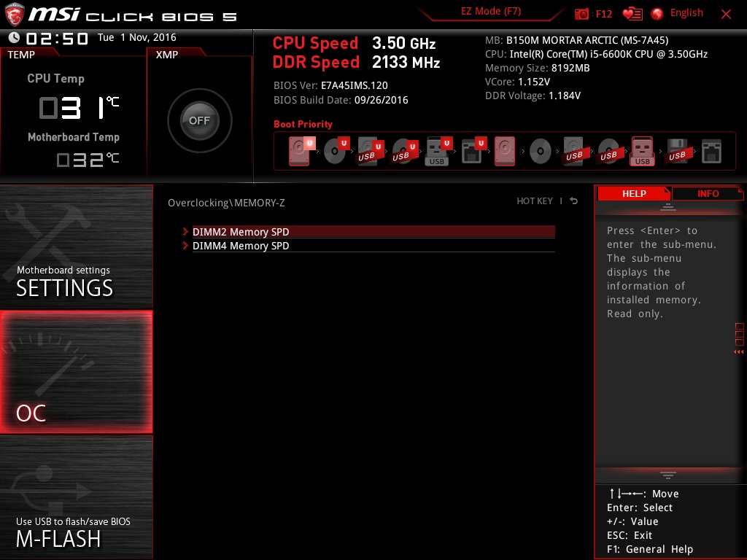Click the HOT KEY label
The width and height of the screenshot is (747, 560).
pyautogui.click(x=535, y=201)
